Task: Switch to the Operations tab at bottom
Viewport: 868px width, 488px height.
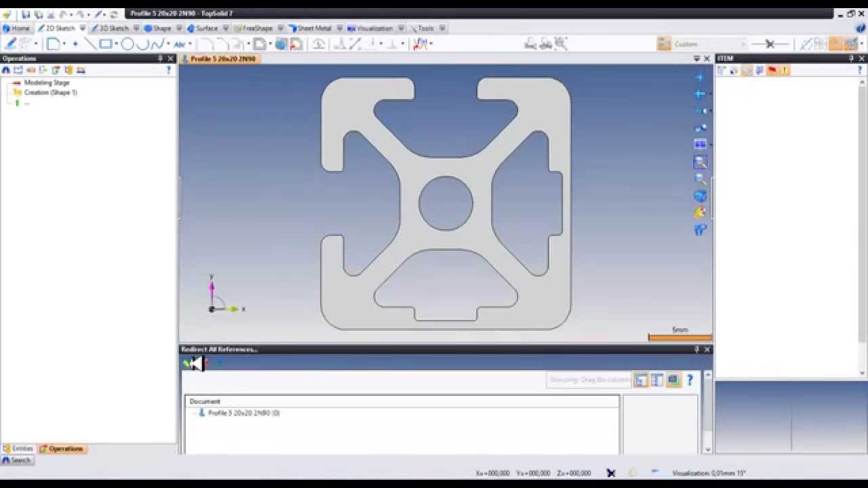Action: click(x=61, y=449)
